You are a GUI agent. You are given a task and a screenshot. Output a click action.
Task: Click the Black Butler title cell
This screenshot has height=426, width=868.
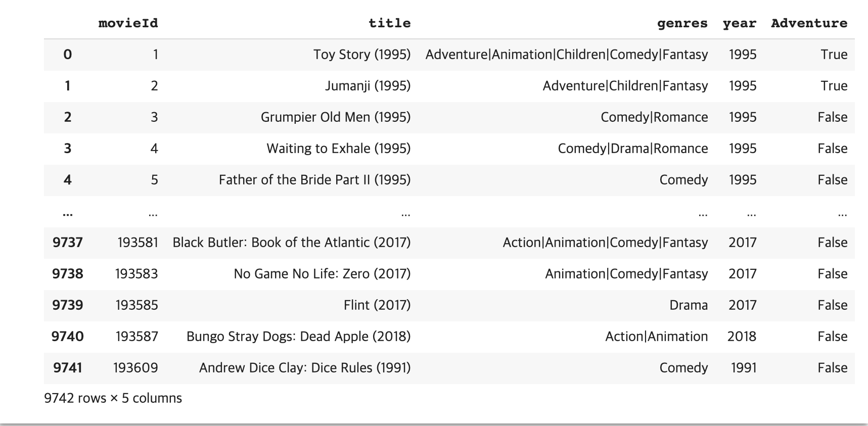(x=291, y=243)
